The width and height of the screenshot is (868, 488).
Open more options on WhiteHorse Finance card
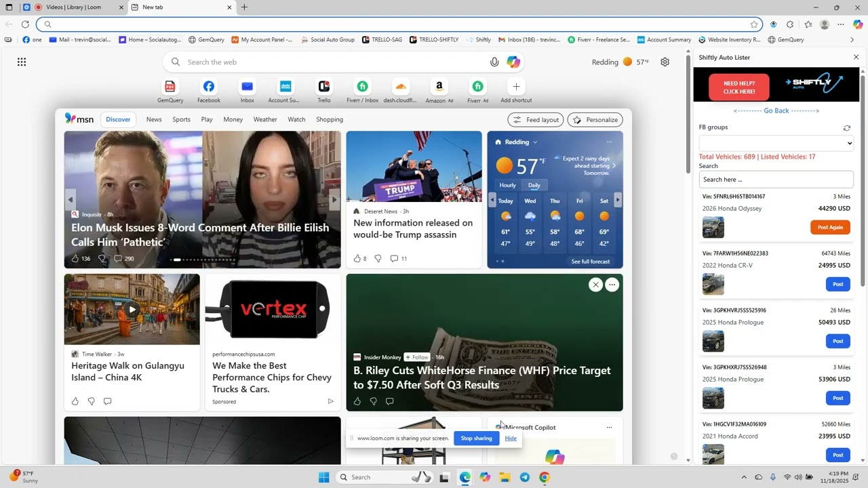click(612, 285)
